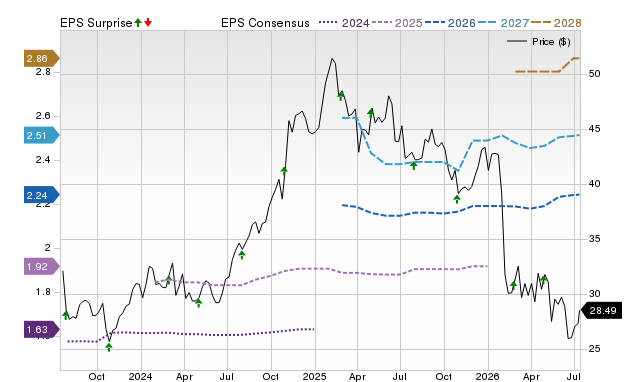
Task: Click the 25 label on price axis
Action: pos(594,349)
